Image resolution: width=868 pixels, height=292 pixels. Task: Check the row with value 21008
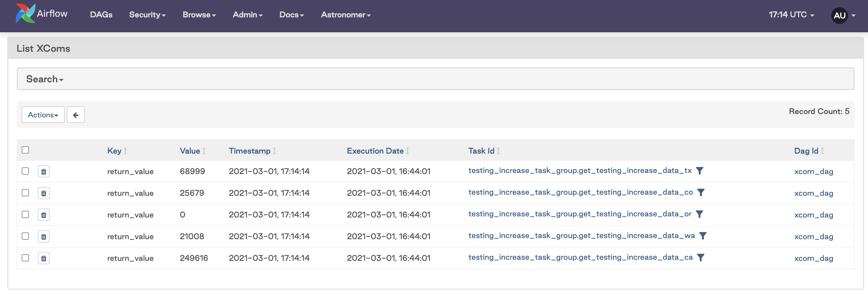click(x=25, y=236)
